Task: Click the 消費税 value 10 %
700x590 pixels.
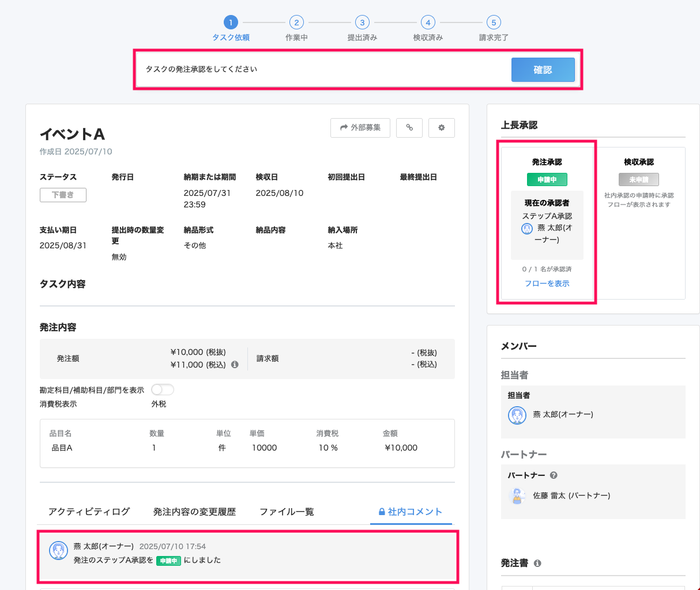Action: [328, 448]
